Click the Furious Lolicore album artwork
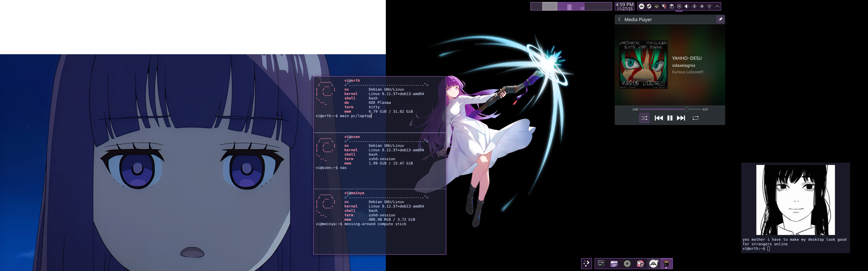This screenshot has width=868, height=271. pos(643,65)
